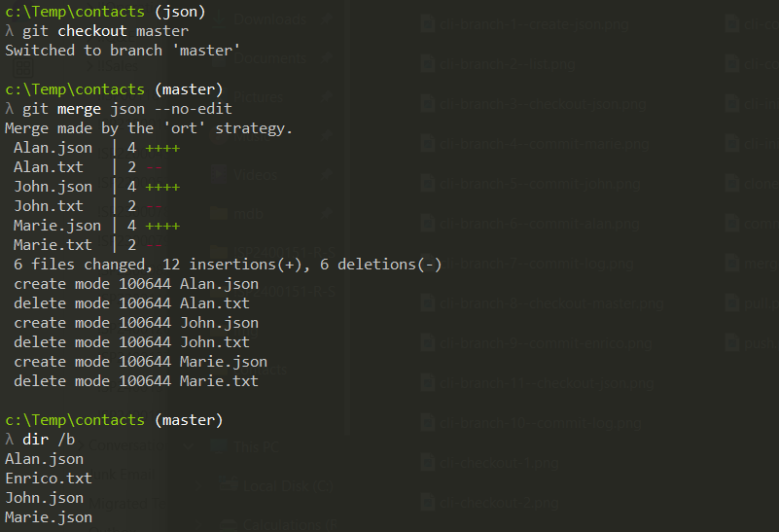Viewport: 779px width, 532px height.
Task: Click the Videos folder icon in background Explorer
Action: [218, 174]
